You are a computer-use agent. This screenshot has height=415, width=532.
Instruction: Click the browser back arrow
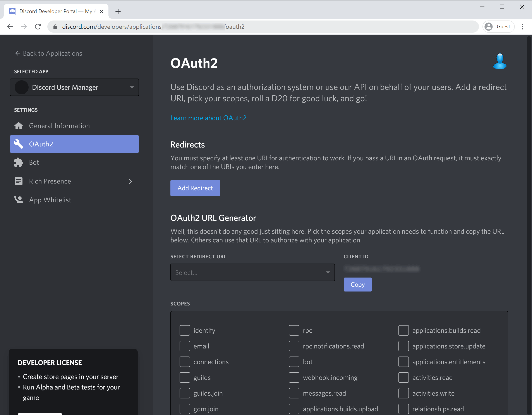click(x=10, y=27)
